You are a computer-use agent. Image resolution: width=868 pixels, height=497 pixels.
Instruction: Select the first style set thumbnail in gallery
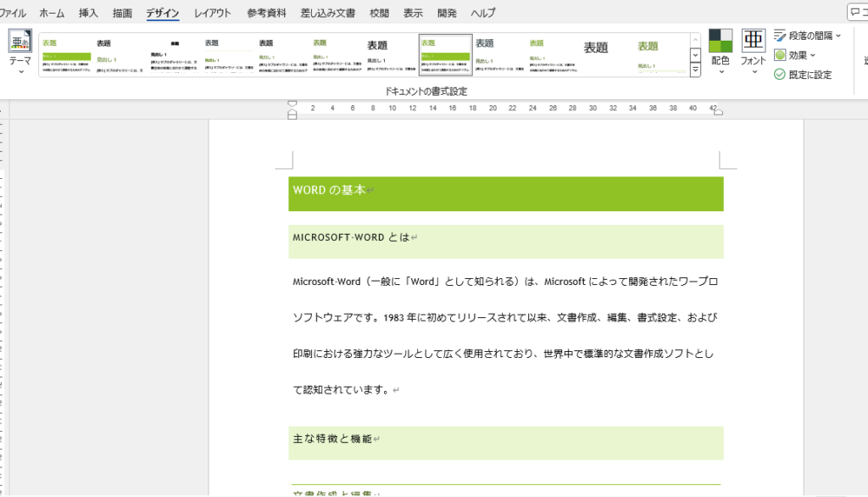[x=66, y=55]
